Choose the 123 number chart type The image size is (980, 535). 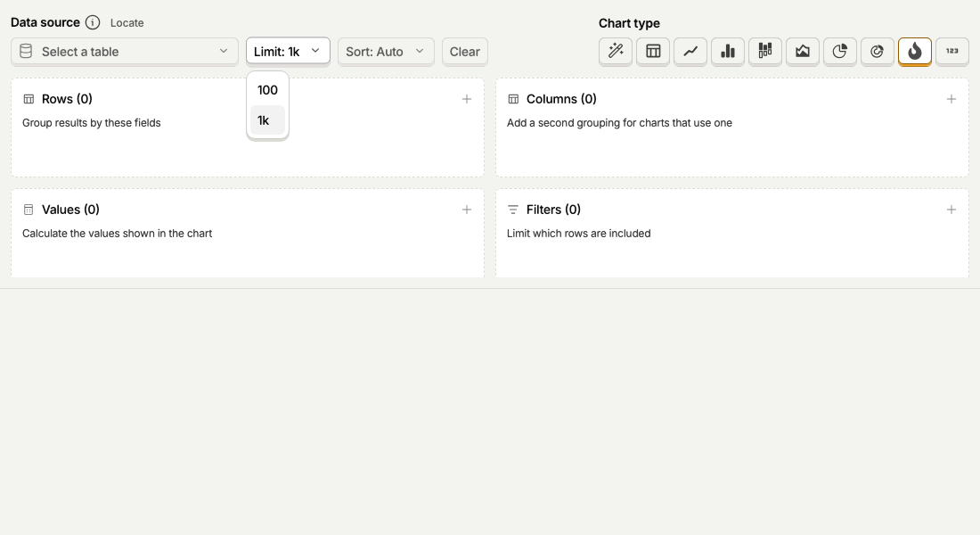[951, 52]
